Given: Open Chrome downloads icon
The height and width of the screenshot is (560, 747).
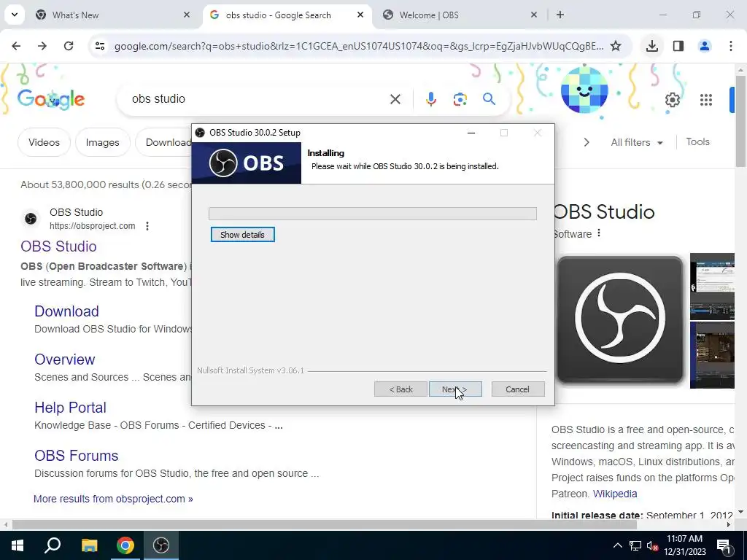Looking at the screenshot, I should click(x=651, y=46).
